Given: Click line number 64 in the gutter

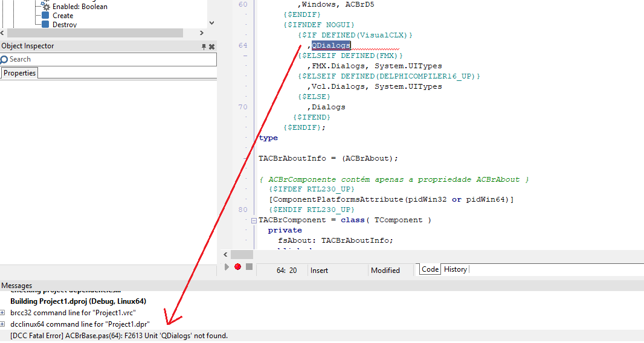Looking at the screenshot, I should point(243,45).
